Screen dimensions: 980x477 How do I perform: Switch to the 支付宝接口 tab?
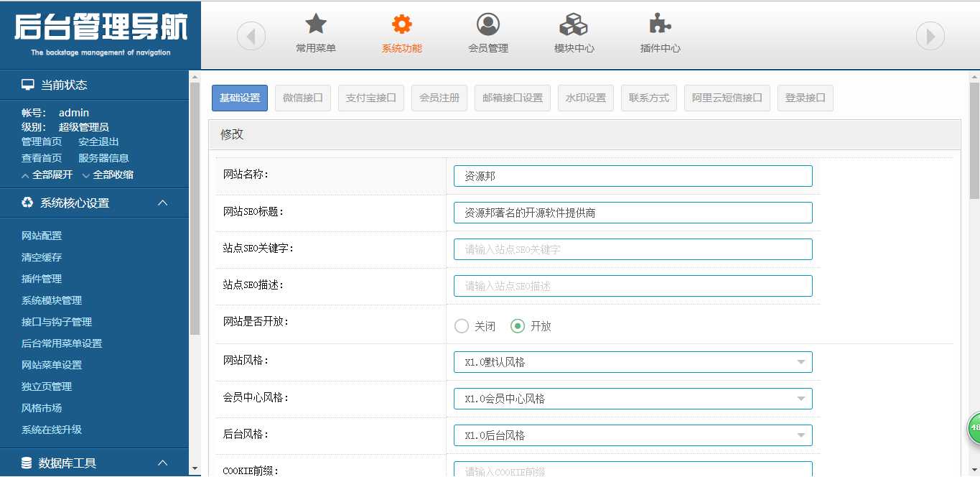pyautogui.click(x=371, y=98)
